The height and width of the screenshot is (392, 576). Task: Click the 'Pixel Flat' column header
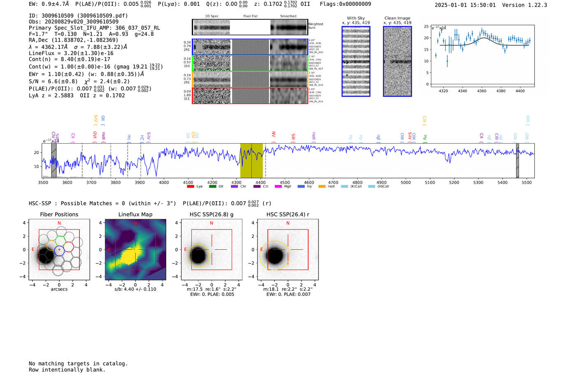251,16
